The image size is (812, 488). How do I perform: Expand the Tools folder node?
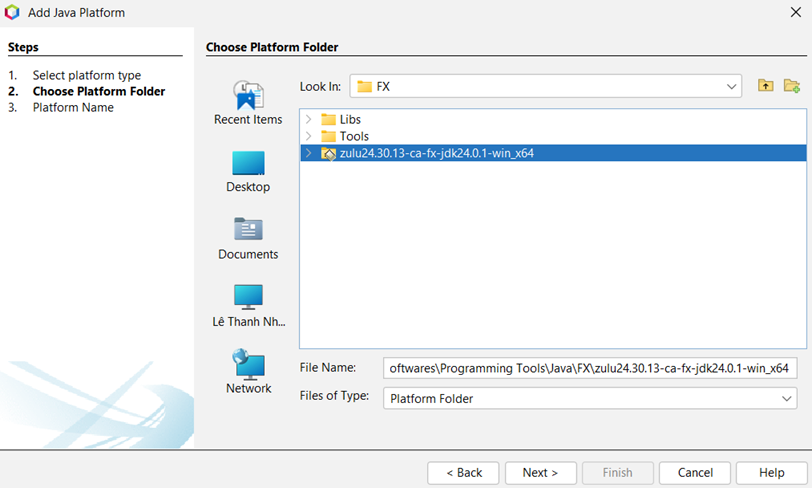coord(309,136)
